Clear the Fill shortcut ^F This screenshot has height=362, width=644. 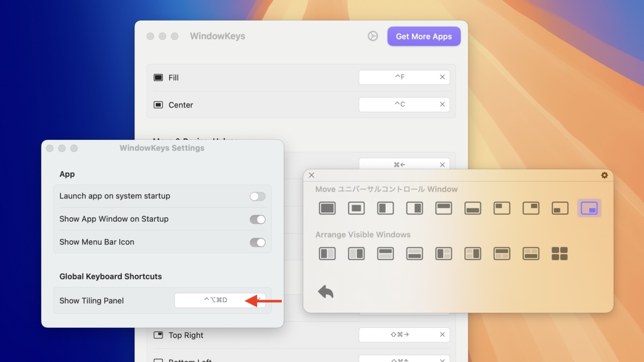[x=442, y=77]
